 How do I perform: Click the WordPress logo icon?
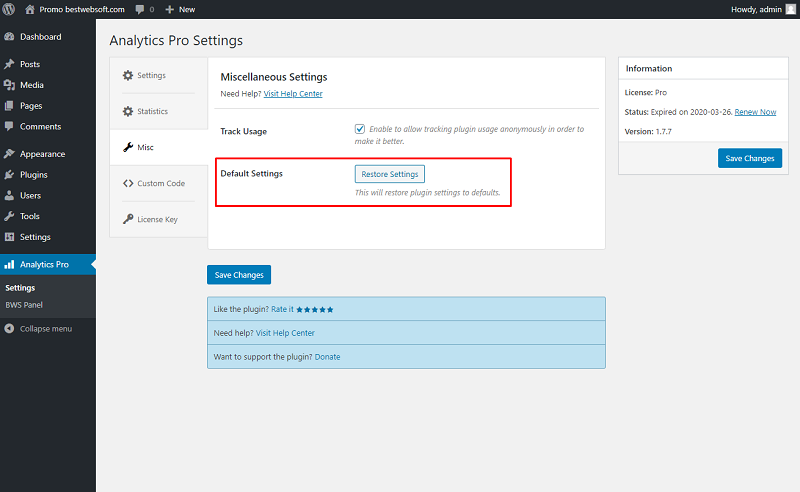(9, 9)
